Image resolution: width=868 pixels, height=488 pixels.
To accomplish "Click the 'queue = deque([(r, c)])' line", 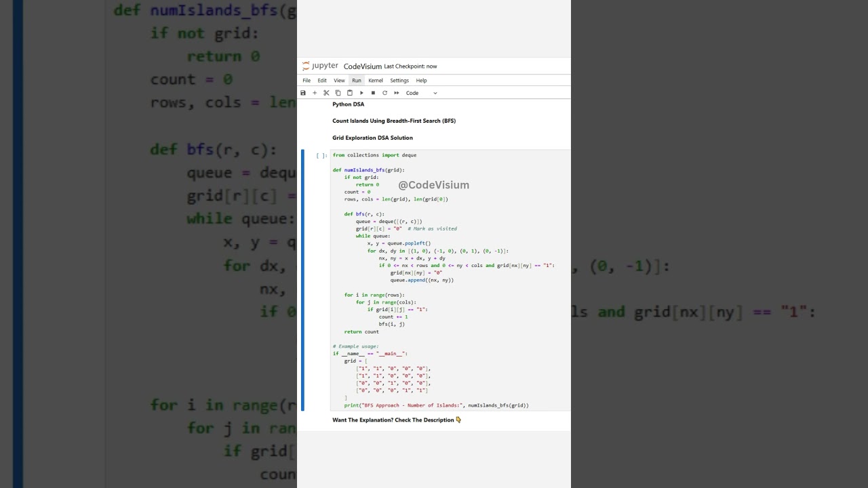I will tap(389, 222).
